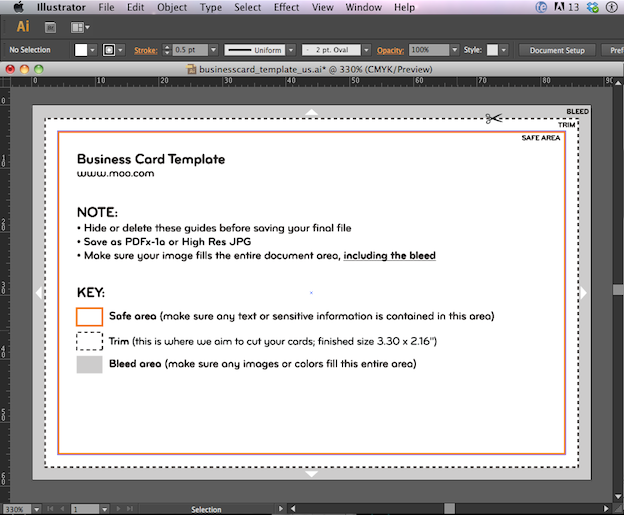Expand the opacity dropdown arrow
Image resolution: width=624 pixels, height=515 pixels.
pos(454,50)
